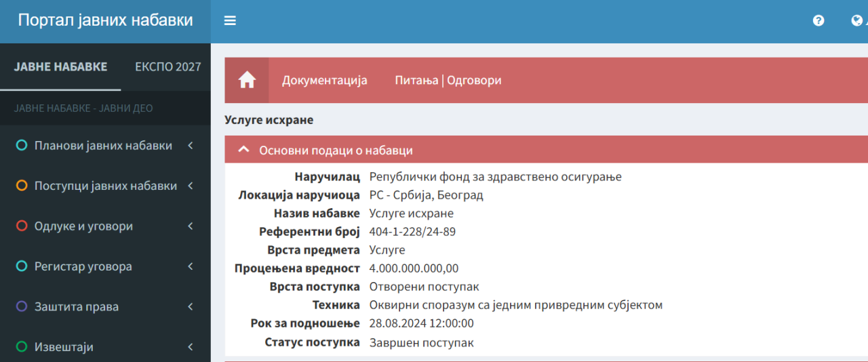
Task: Select Оквирни споразум са једним привредним субјектом
Action: [515, 305]
